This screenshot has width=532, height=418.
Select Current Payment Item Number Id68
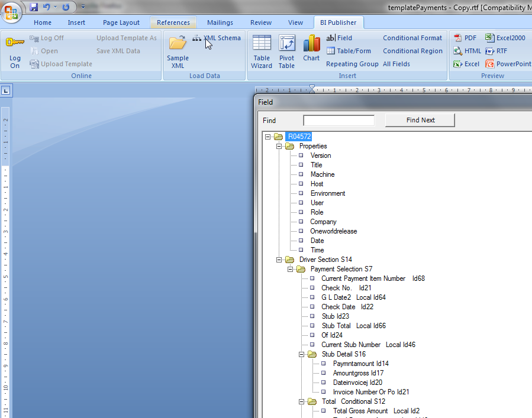click(373, 278)
